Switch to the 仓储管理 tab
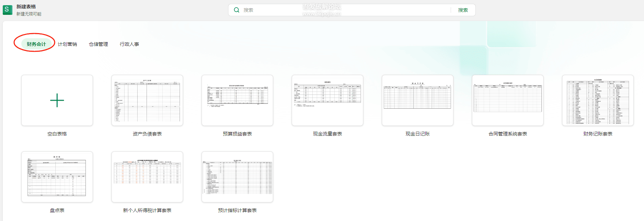 point(98,44)
